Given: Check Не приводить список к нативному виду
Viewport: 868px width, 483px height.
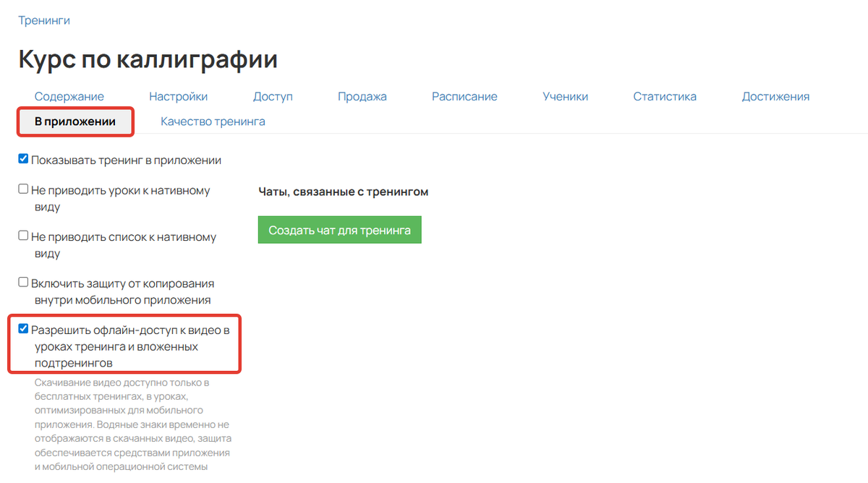Looking at the screenshot, I should [23, 235].
